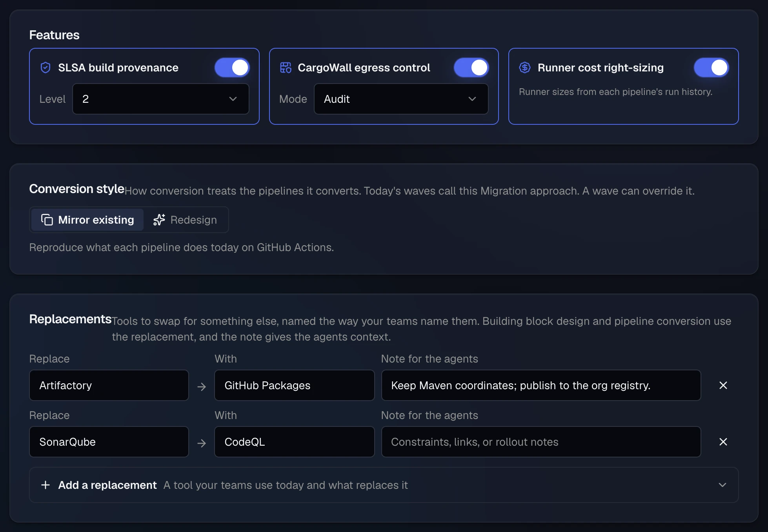Click the SLSA build provenance shield icon

[x=45, y=67]
